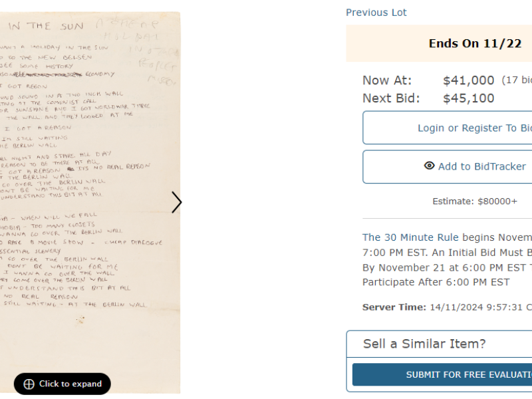Viewport: 532px width, 399px height.
Task: Click the next image chevron arrow
Action: 176,202
